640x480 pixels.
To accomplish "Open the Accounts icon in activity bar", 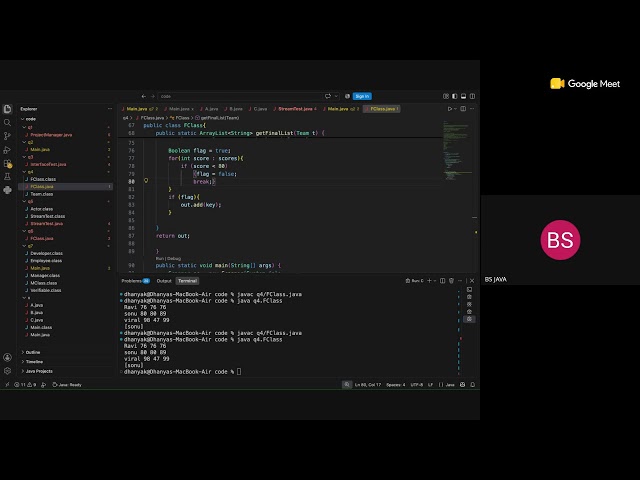I will 7,358.
